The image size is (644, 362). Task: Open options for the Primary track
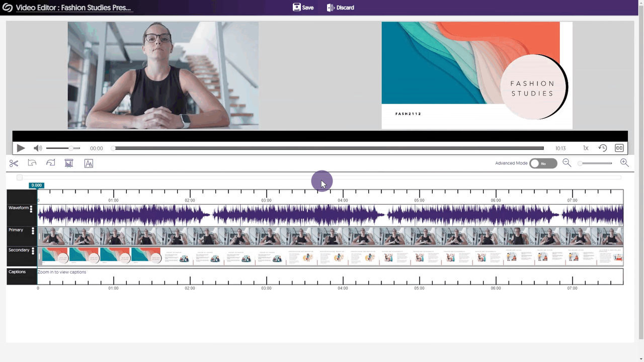point(33,231)
